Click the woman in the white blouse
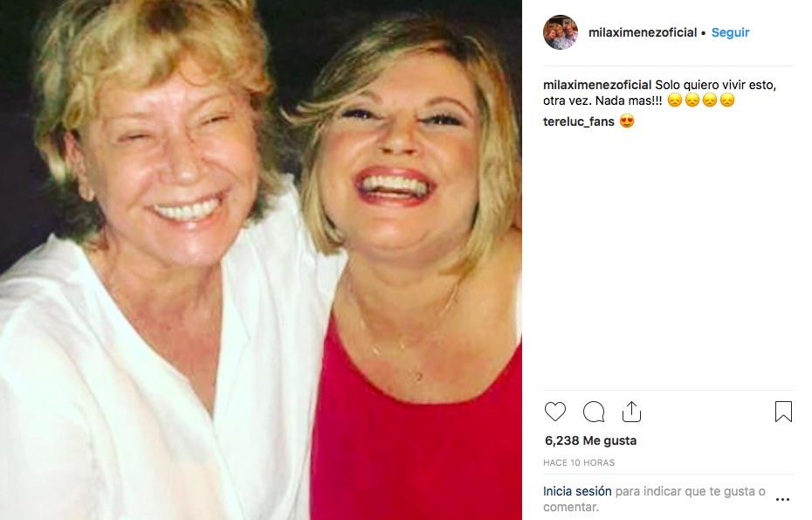The height and width of the screenshot is (520, 812). point(148,306)
